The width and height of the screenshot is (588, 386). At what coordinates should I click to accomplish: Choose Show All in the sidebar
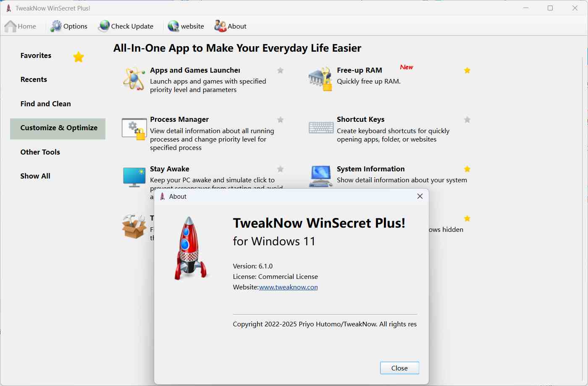35,176
